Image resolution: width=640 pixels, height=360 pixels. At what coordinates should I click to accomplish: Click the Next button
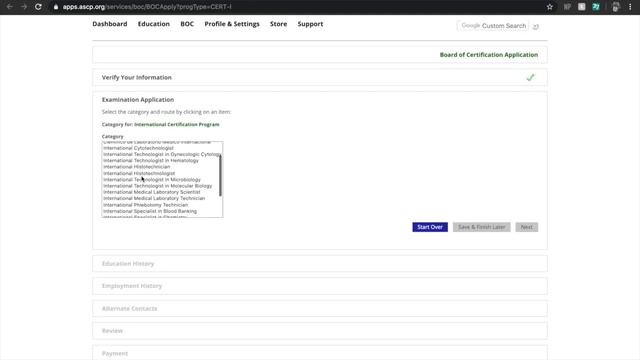[527, 227]
